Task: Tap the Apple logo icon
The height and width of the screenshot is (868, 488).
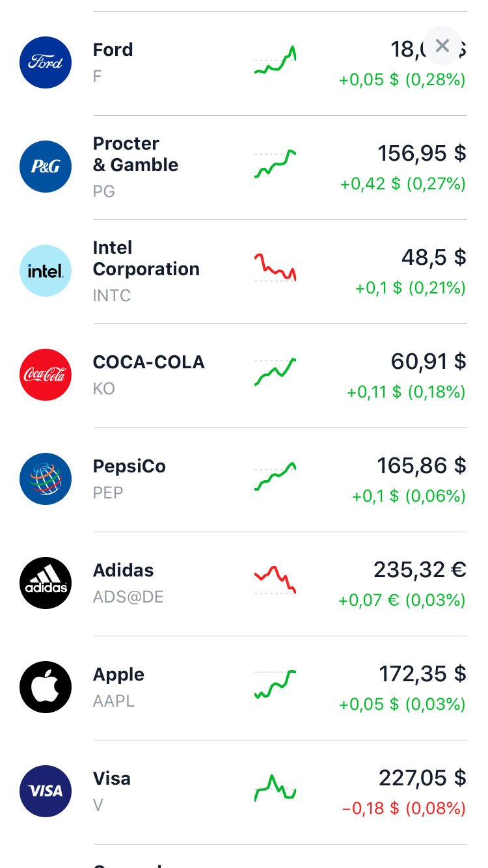Action: point(46,687)
